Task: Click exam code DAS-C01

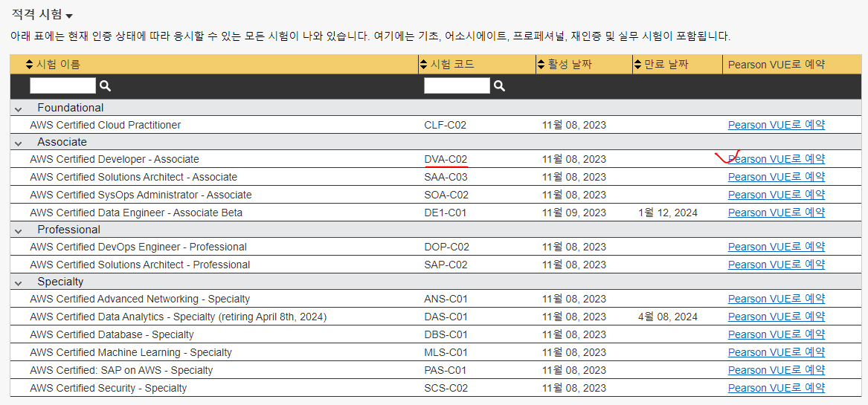Action: (446, 317)
